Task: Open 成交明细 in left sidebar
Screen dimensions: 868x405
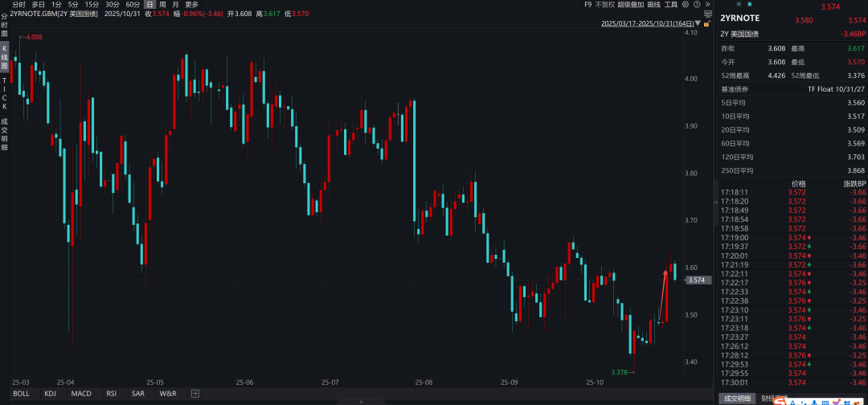Action: pyautogui.click(x=4, y=133)
